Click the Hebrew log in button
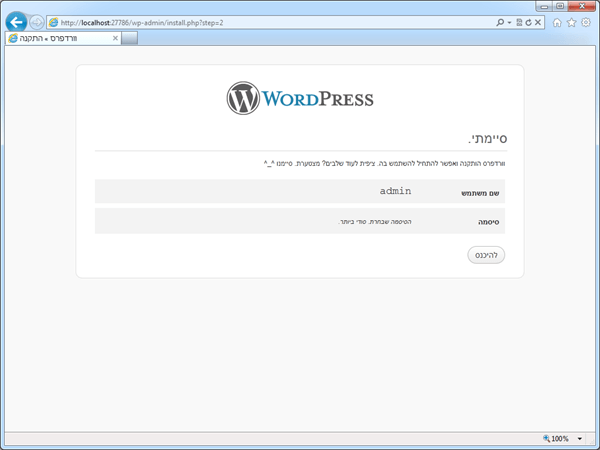Viewport: 600px width, 450px height. (486, 255)
